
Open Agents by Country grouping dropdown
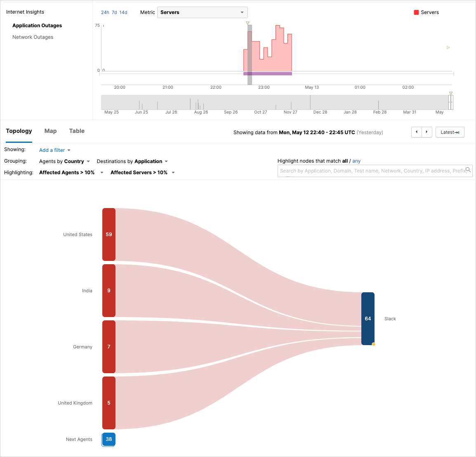pyautogui.click(x=64, y=161)
